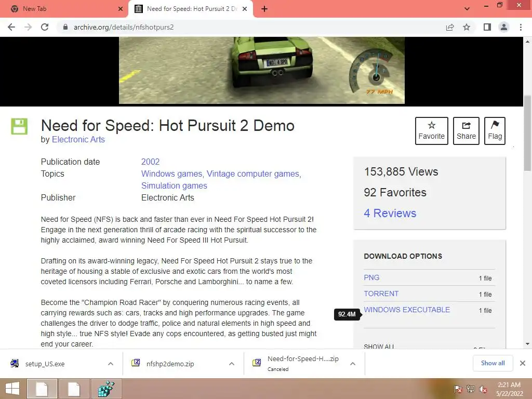The height and width of the screenshot is (399, 532).
Task: Bookmark this tab with the star icon
Action: click(x=467, y=27)
